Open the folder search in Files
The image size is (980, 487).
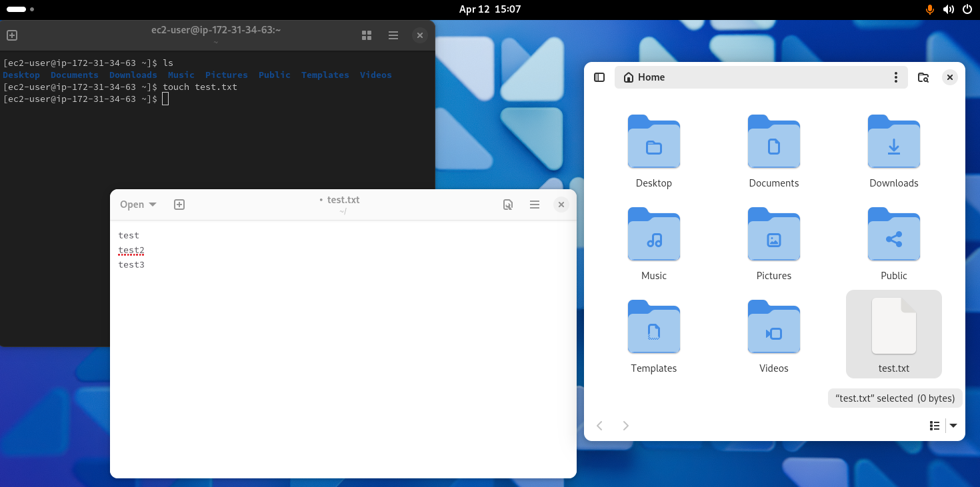(x=923, y=77)
